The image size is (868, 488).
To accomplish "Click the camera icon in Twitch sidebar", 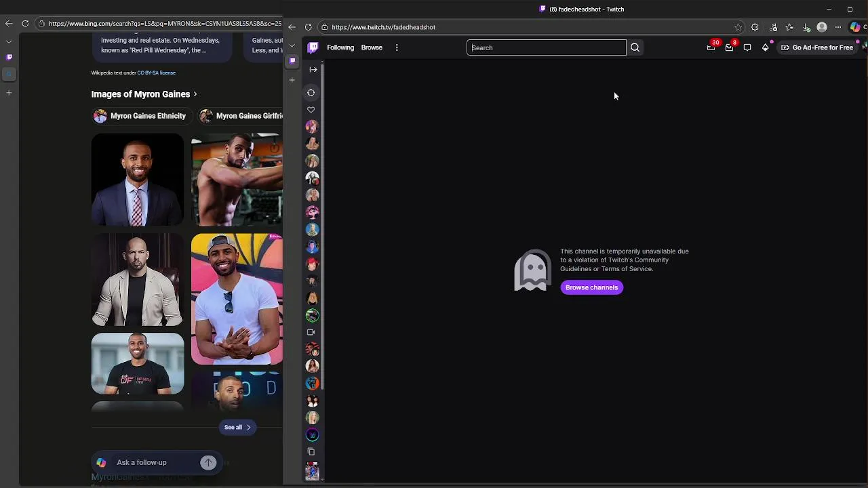I will 311,332.
